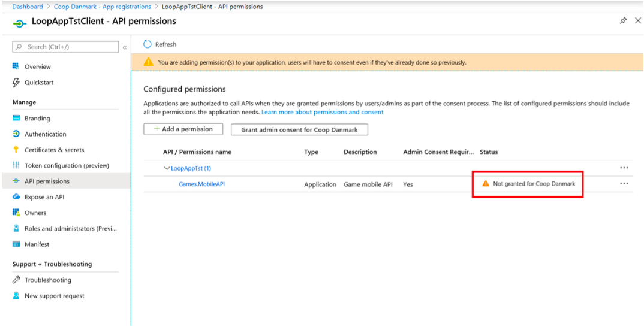Viewport: 644px width, 330px height.
Task: Click the Authentication arrow-circle icon
Action: pyautogui.click(x=16, y=134)
